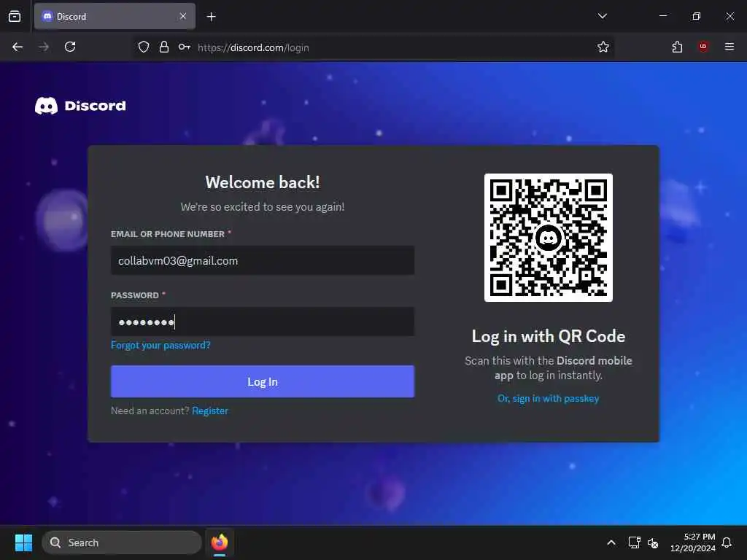Open the extensions puzzle icon
Image resolution: width=747 pixels, height=560 pixels.
(x=677, y=47)
